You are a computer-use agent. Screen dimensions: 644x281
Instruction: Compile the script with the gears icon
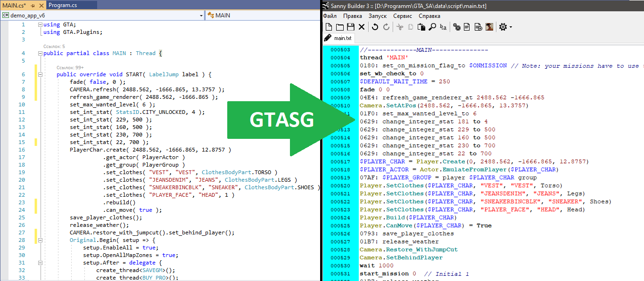coord(456,27)
